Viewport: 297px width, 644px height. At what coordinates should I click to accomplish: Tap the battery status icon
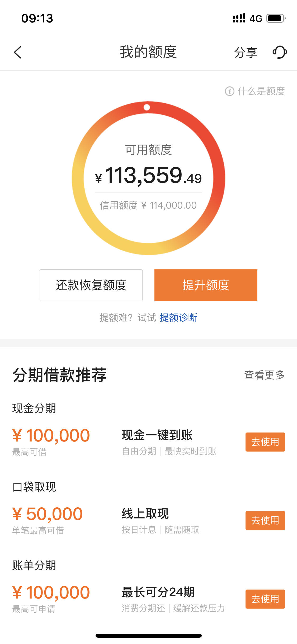pyautogui.click(x=276, y=19)
